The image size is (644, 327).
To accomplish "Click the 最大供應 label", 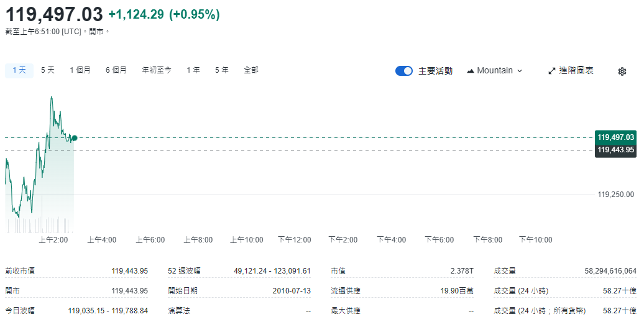I will coord(346,311).
